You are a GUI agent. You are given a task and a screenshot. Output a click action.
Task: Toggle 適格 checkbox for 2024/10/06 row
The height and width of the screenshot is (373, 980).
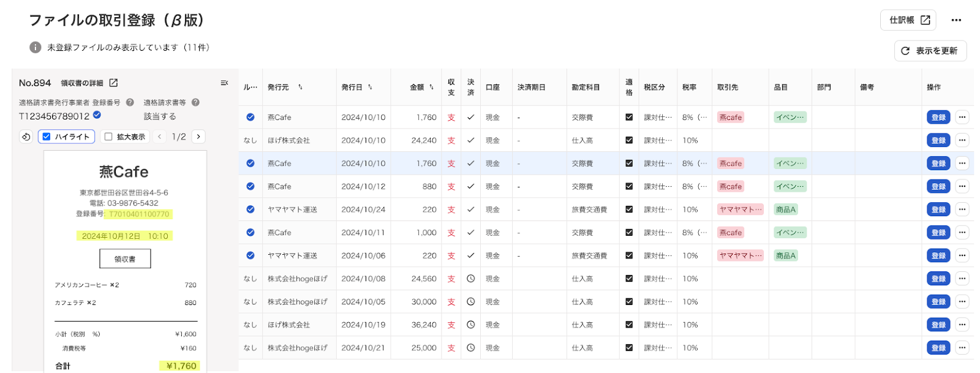point(629,255)
